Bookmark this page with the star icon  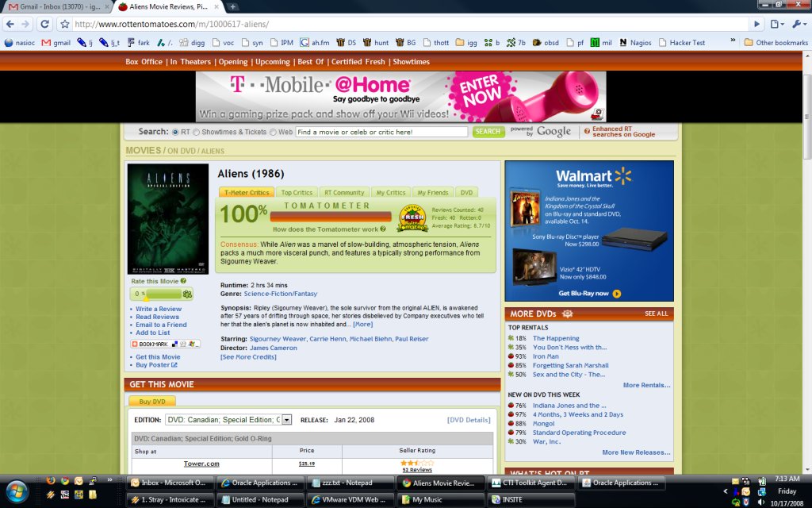65,24
